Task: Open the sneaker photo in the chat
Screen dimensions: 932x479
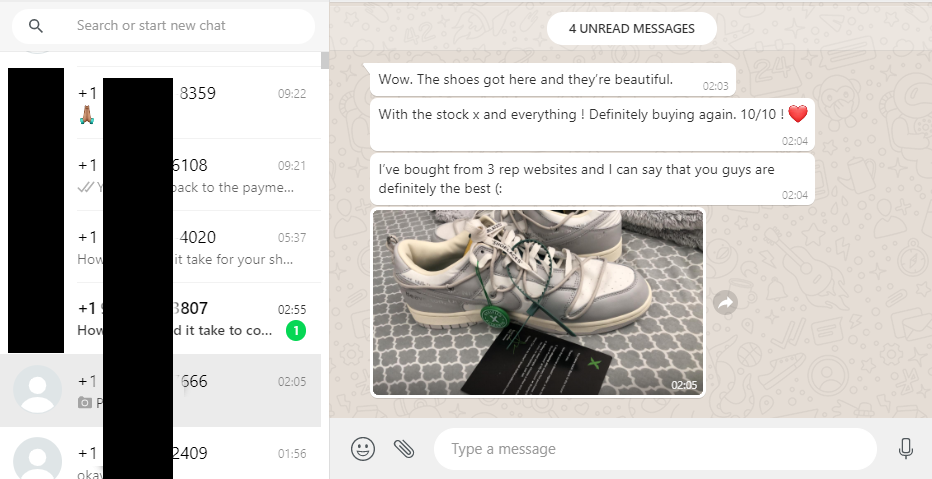Action: 538,302
